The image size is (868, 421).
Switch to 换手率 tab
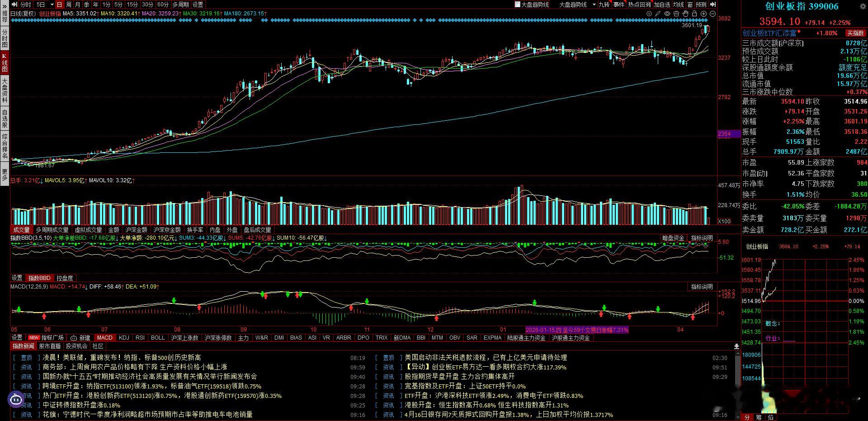[x=195, y=230]
